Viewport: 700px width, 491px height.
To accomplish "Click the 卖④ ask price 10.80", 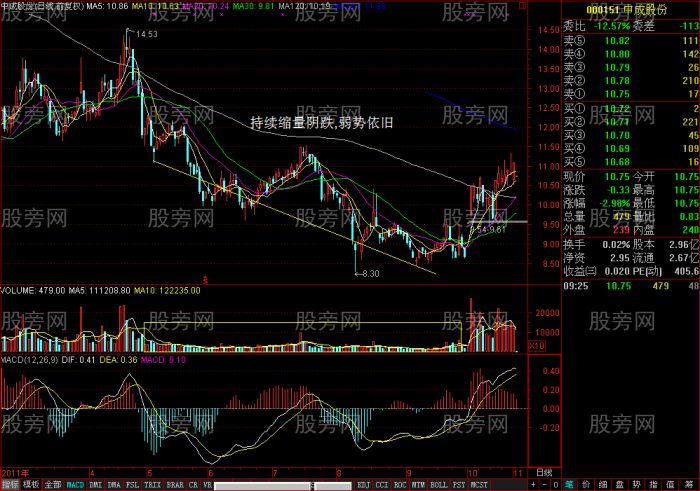I will pyautogui.click(x=617, y=54).
